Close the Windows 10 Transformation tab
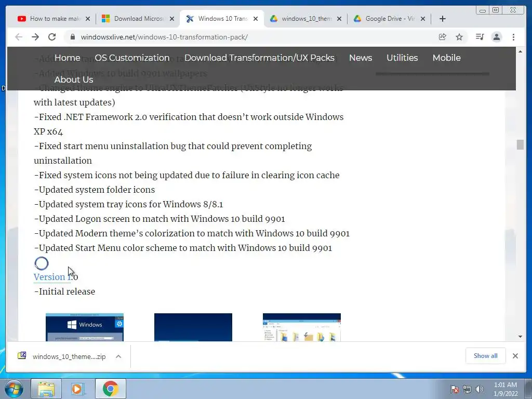Screen dimensions: 532x399 pyautogui.click(x=256, y=19)
